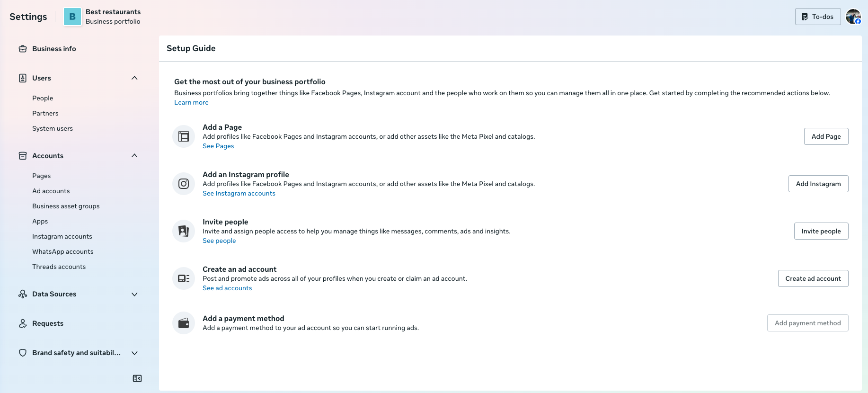Expand the Data Sources section
868x393 pixels.
coord(134,294)
